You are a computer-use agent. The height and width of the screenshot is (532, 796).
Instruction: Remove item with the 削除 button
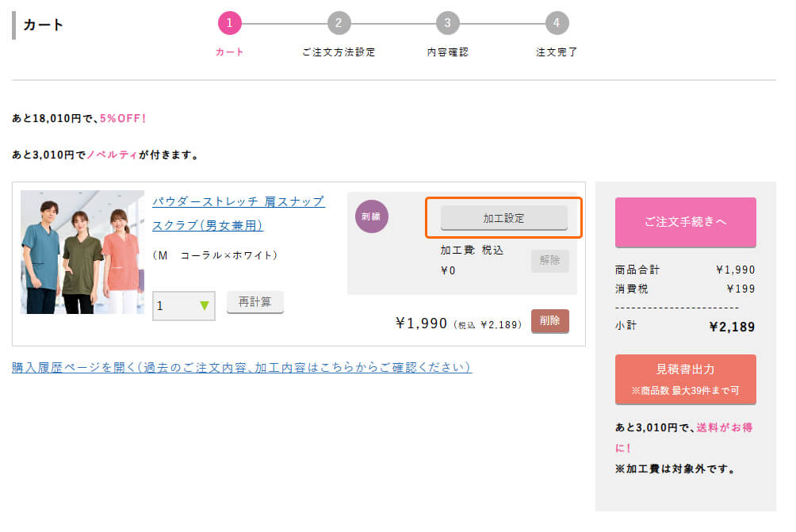point(549,320)
